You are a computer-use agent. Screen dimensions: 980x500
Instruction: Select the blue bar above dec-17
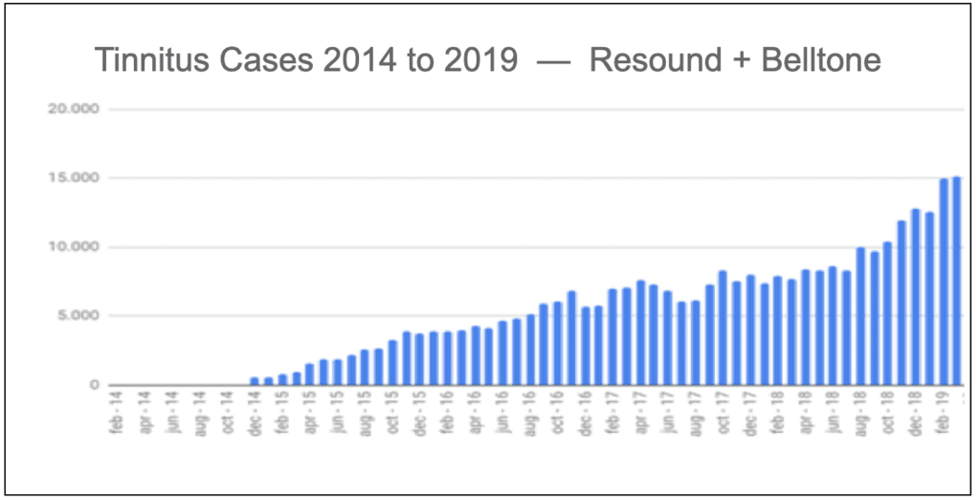coord(750,330)
